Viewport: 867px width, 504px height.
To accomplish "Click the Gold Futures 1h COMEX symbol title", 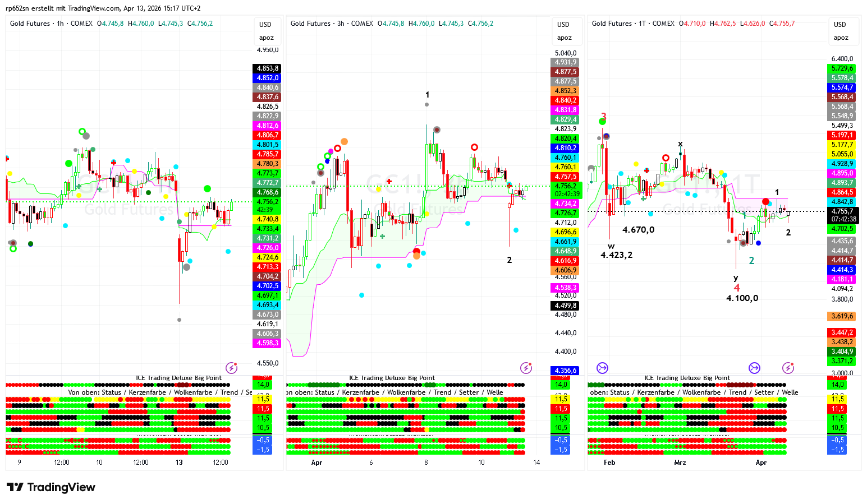I will pos(51,24).
